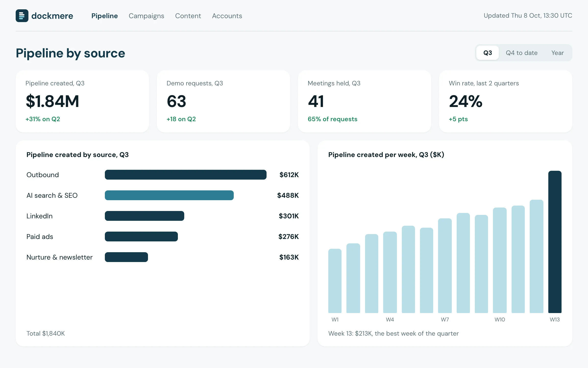Click the 'Win rate, last 2 quarters' label
This screenshot has width=588, height=368.
point(484,83)
